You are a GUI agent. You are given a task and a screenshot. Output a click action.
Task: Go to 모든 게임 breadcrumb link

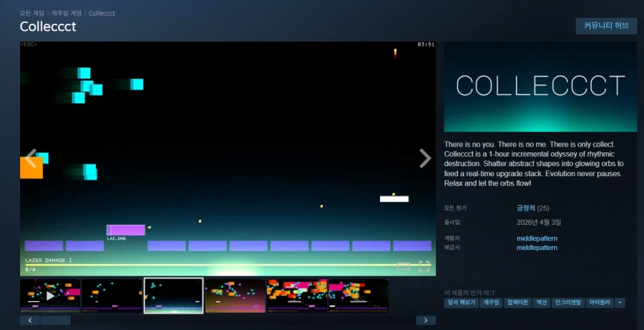(32, 13)
